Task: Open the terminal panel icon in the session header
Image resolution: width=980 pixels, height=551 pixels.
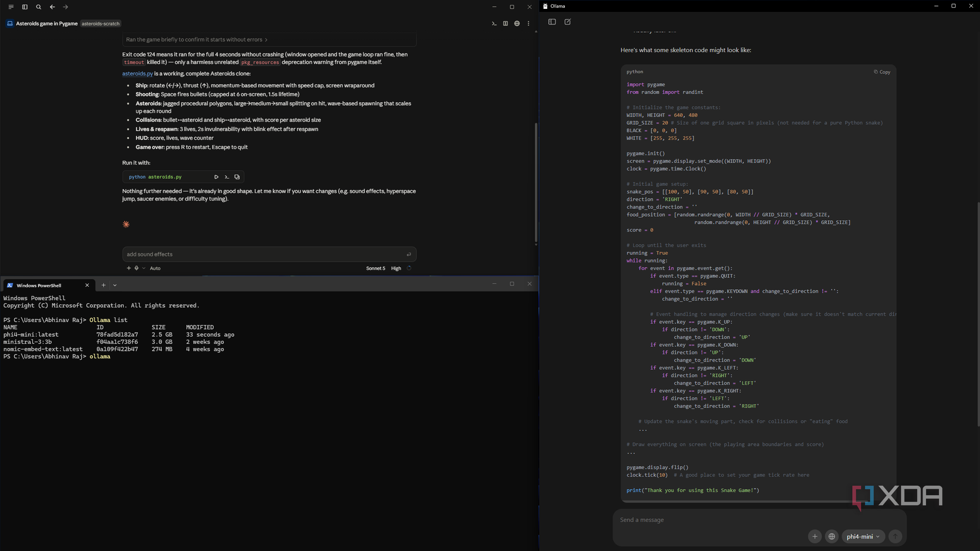Action: (494, 24)
